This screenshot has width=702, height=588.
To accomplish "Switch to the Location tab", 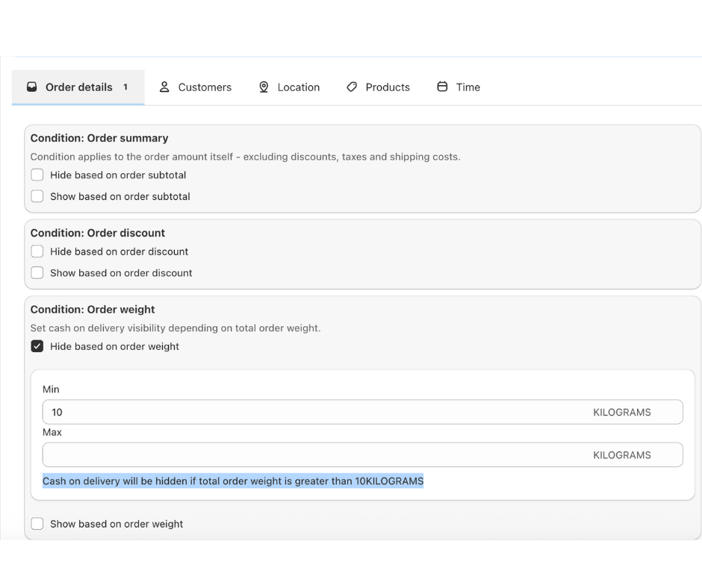I will (x=298, y=87).
